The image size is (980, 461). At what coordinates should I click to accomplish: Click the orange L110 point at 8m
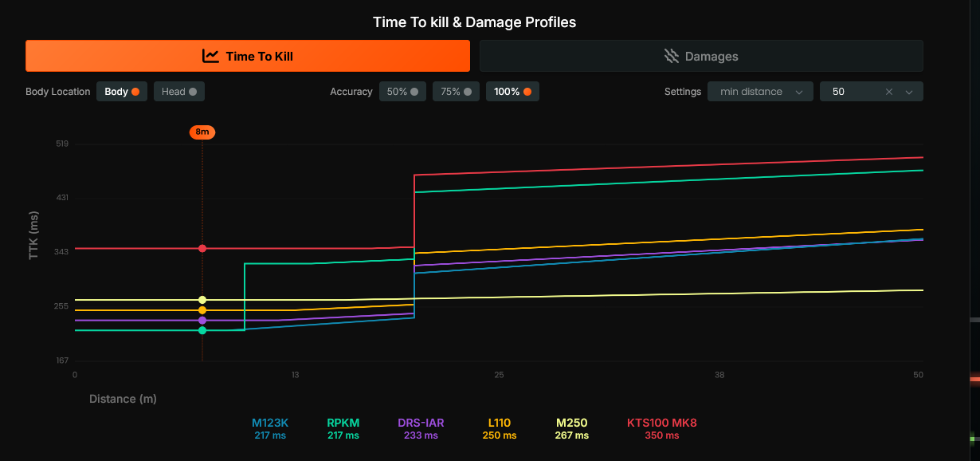[x=202, y=310]
